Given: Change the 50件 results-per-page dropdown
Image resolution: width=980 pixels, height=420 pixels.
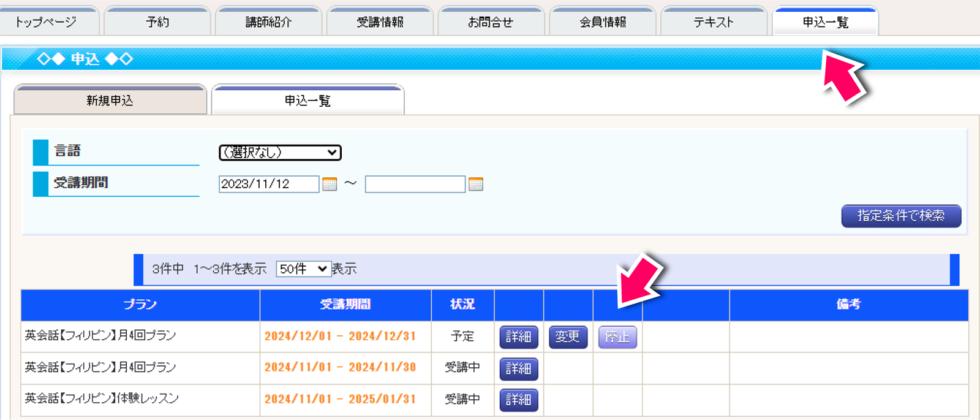Looking at the screenshot, I should click(x=303, y=269).
